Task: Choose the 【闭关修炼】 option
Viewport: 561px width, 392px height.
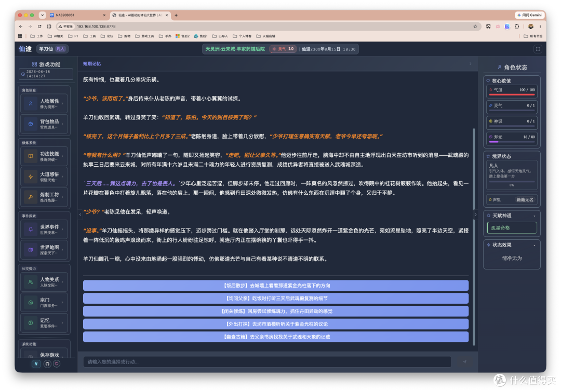Action: click(x=276, y=311)
